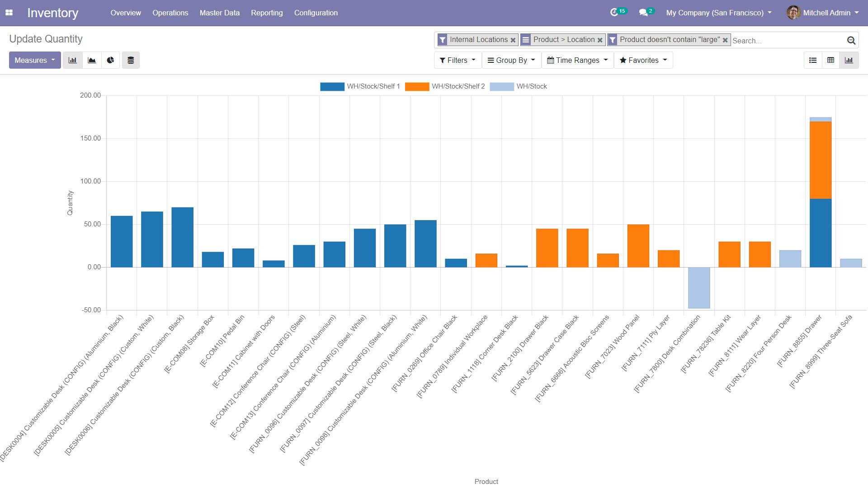Select the list view icon
This screenshot has height=488, width=868.
812,60
